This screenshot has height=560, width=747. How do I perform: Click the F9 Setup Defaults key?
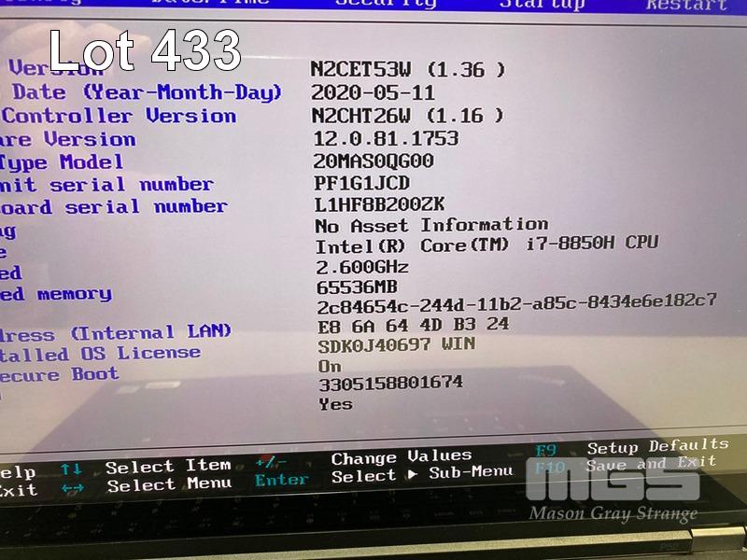click(x=546, y=450)
